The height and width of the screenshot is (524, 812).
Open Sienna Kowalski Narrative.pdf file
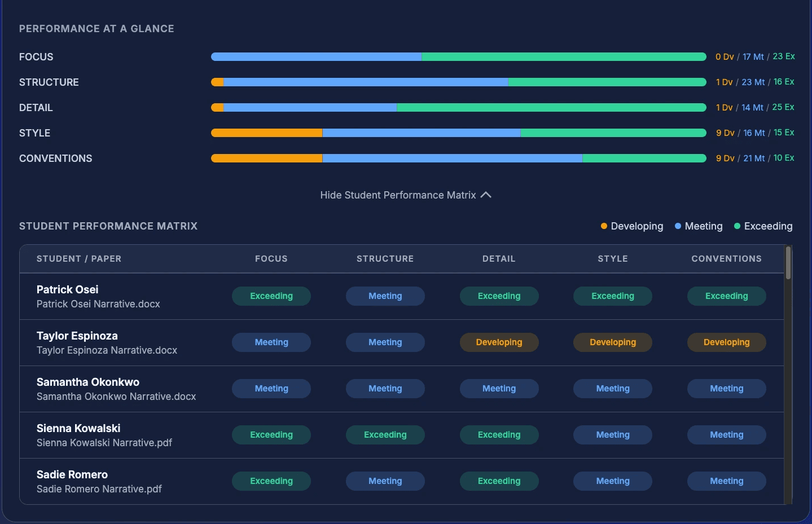(x=104, y=443)
